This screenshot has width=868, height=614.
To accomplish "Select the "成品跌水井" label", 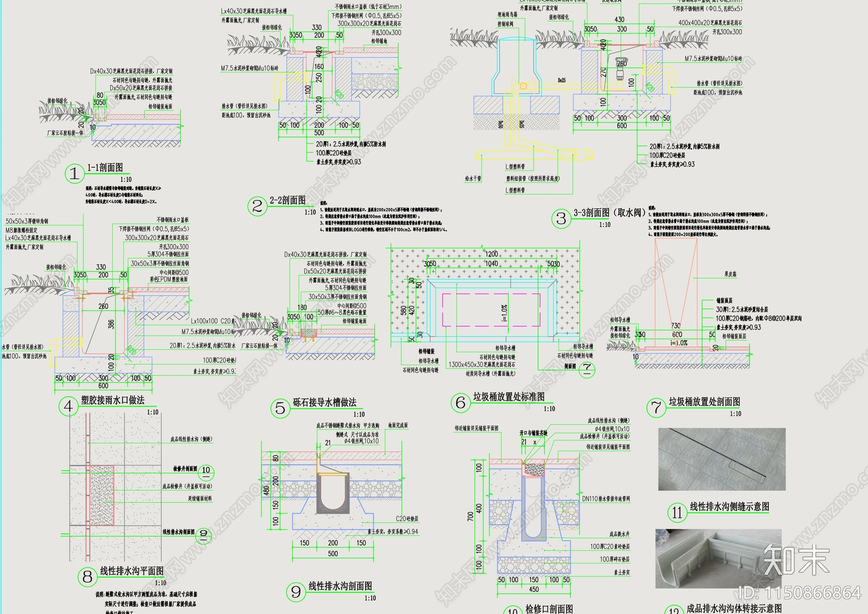I will (620, 535).
